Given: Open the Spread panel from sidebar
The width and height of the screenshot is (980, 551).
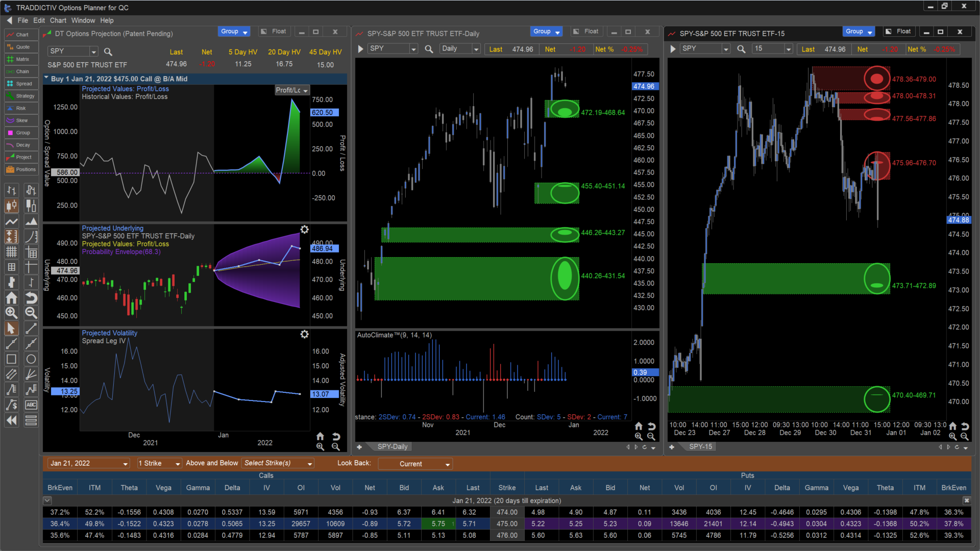Looking at the screenshot, I should tap(21, 84).
